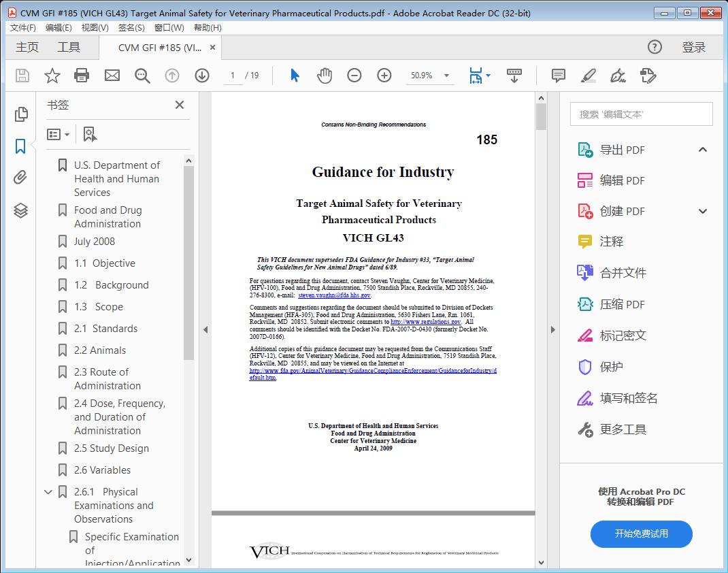Click the 搜索 tools search box
The width and height of the screenshot is (728, 573).
point(641,114)
